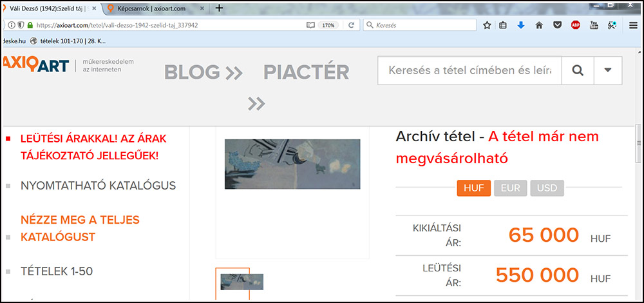Viewport: 644px width, 303px height.
Task: Click the screenshot scissors extension icon
Action: [612, 25]
